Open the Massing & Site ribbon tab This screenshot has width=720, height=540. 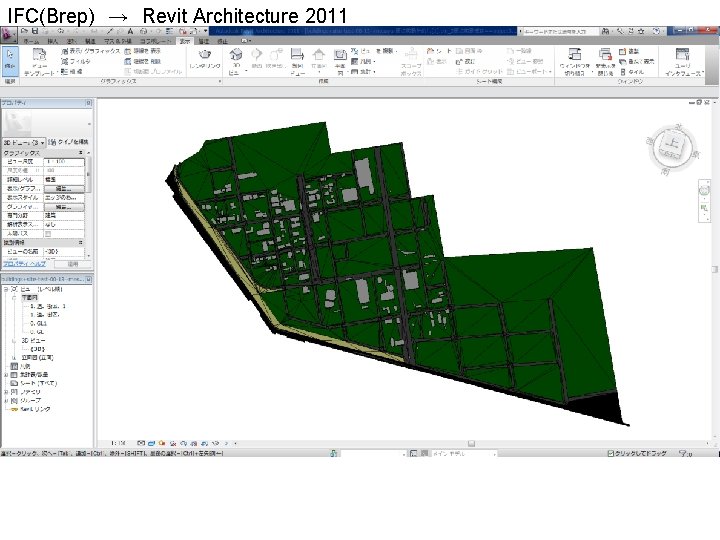click(118, 41)
